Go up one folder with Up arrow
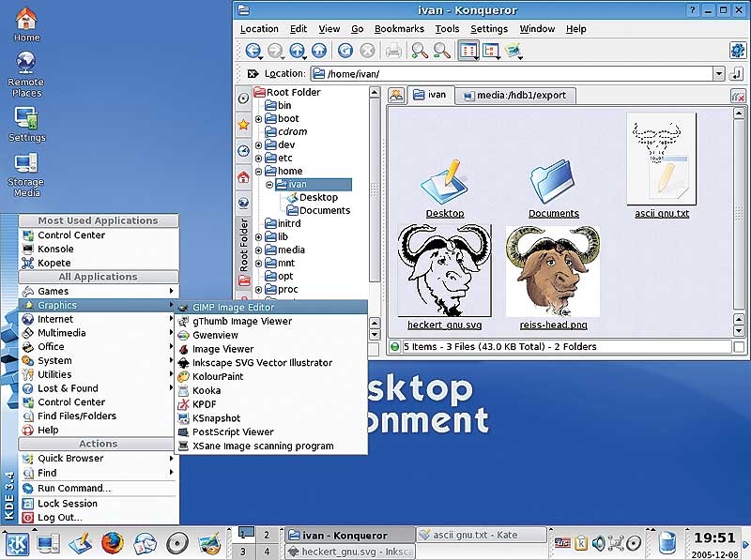The image size is (751, 560). (298, 51)
